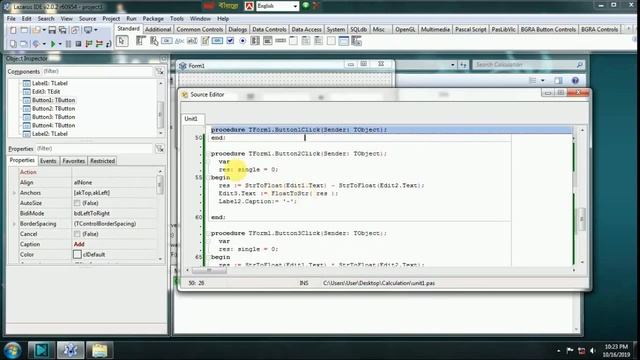Open the Windows Start button
The image size is (640, 360).
tap(12, 350)
